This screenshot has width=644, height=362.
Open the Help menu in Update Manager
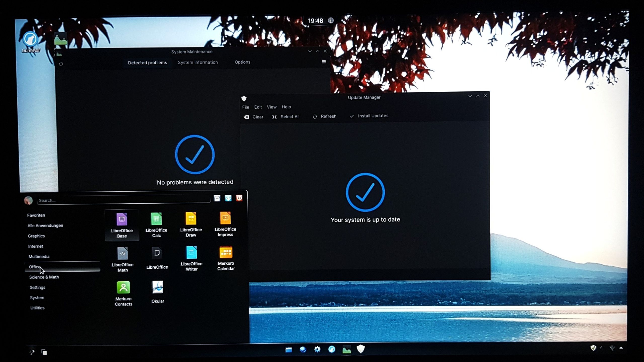(286, 107)
